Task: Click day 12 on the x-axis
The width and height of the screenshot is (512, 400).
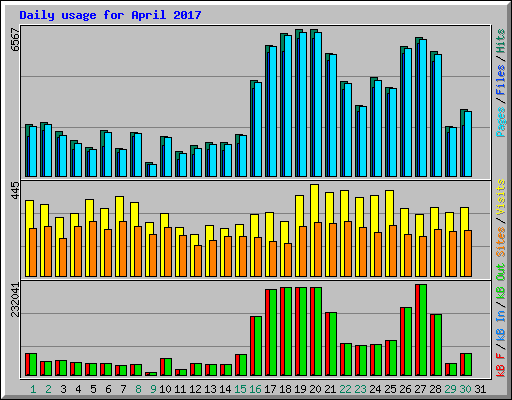Action: (x=195, y=389)
